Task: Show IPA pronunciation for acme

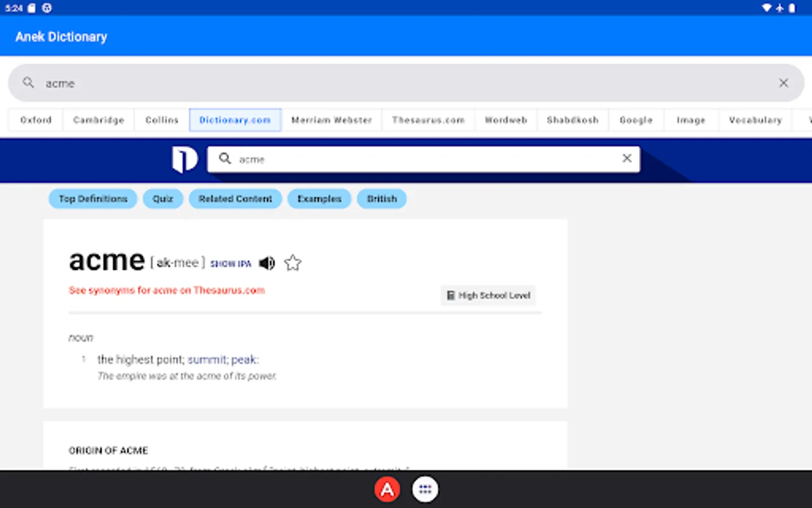Action: [x=231, y=264]
